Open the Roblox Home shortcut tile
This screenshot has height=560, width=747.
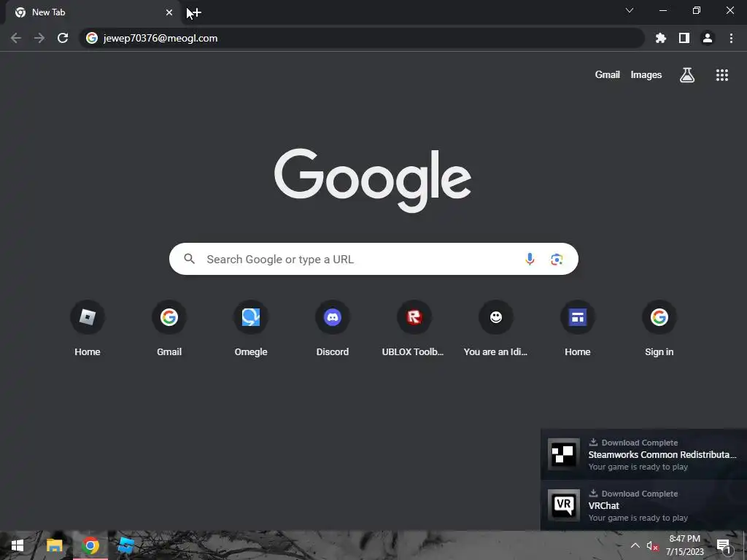click(x=88, y=329)
